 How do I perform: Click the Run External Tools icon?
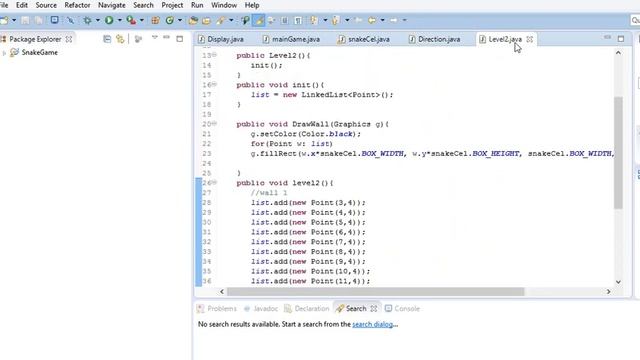tap(131, 20)
